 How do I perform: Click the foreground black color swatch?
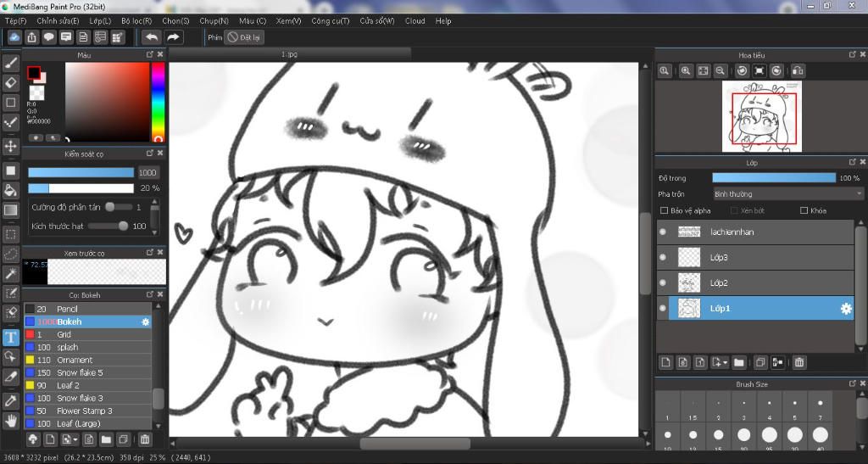pyautogui.click(x=34, y=73)
